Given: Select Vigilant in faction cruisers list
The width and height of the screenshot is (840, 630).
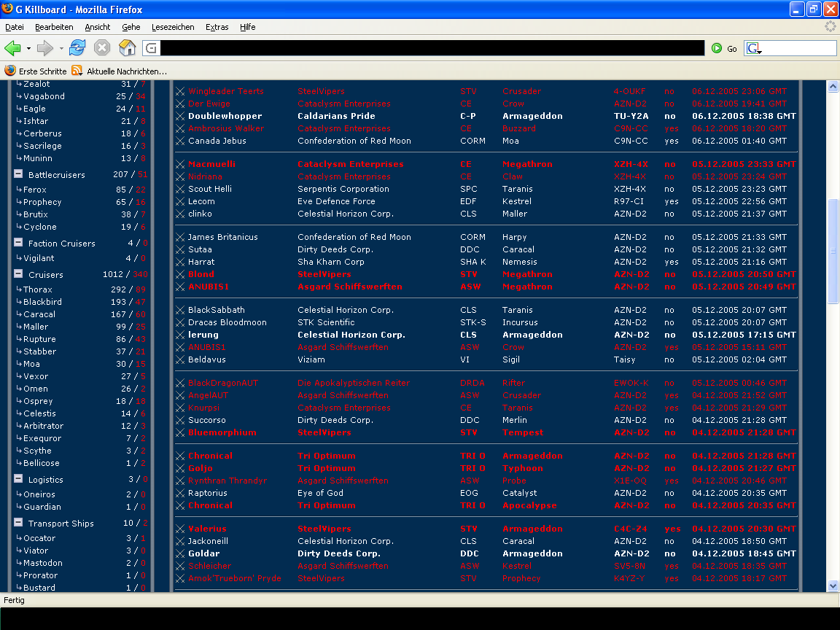Looking at the screenshot, I should coord(39,258).
